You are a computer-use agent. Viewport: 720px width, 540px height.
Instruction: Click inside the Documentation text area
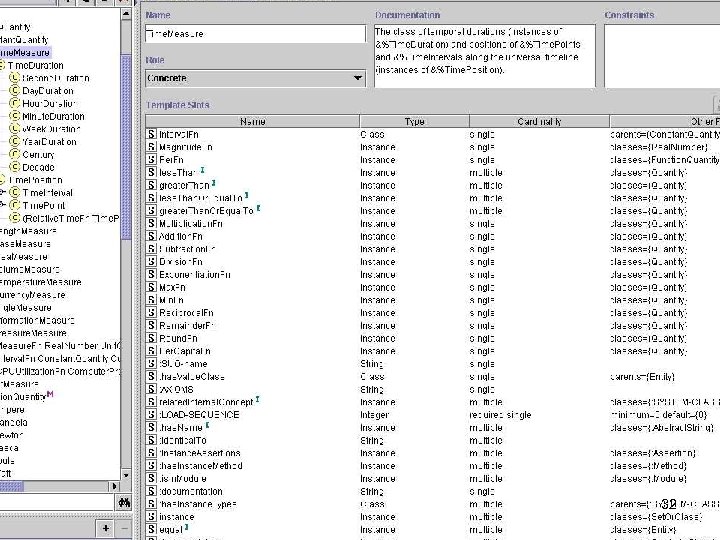click(x=485, y=56)
